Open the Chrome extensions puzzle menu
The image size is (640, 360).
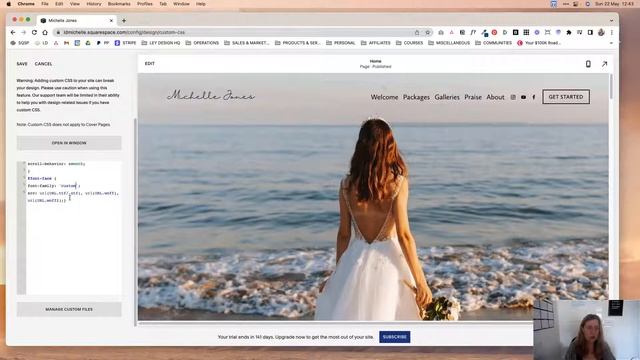click(x=569, y=32)
